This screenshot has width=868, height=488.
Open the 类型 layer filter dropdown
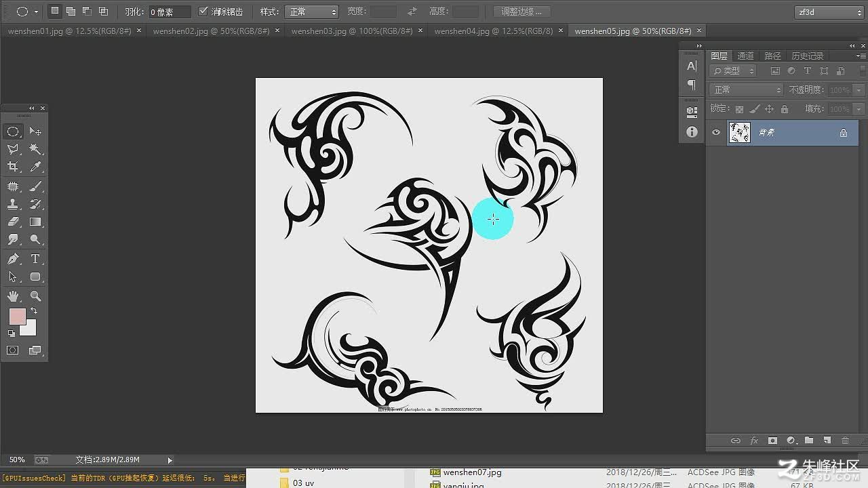[x=732, y=70]
